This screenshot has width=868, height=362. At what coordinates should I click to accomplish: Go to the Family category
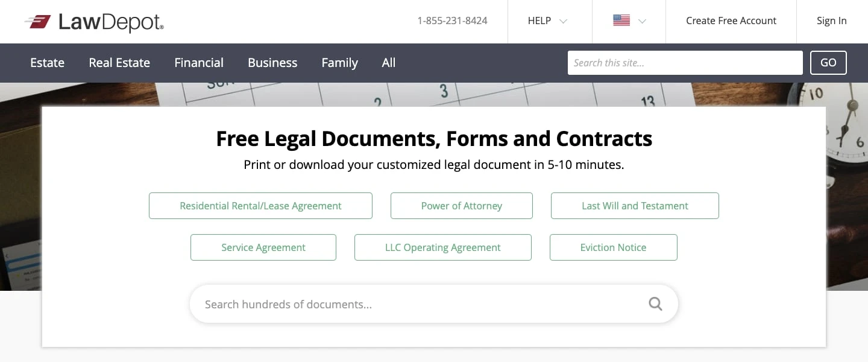tap(339, 63)
